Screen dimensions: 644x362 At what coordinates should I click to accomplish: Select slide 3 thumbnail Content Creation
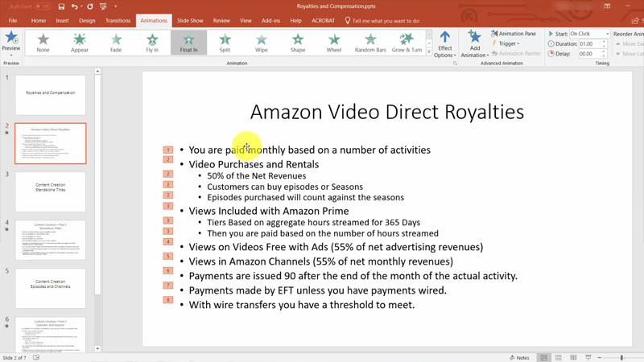(50, 191)
